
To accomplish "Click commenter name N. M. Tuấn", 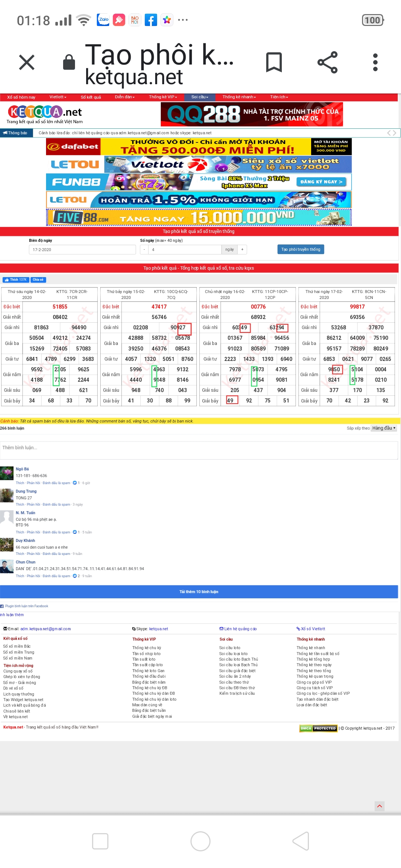I will tap(25, 513).
